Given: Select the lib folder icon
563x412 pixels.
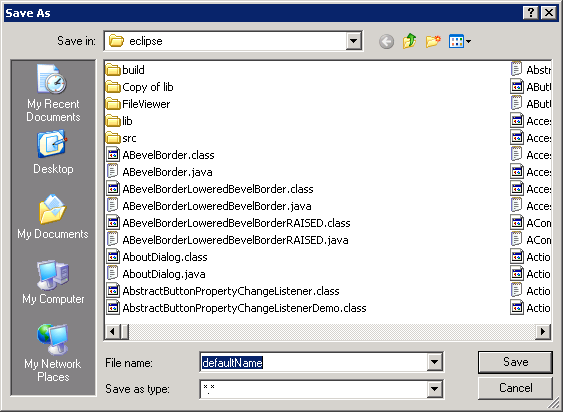Looking at the screenshot, I should (x=113, y=121).
